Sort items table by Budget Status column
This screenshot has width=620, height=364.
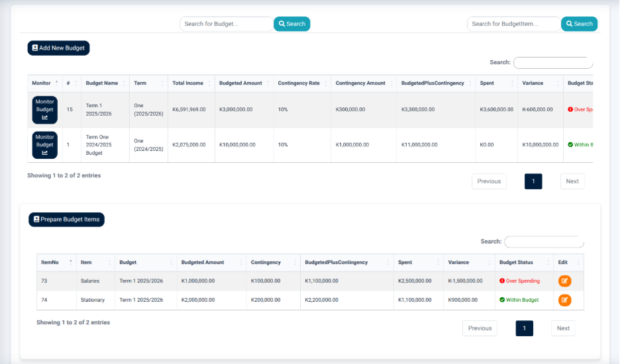point(524,263)
